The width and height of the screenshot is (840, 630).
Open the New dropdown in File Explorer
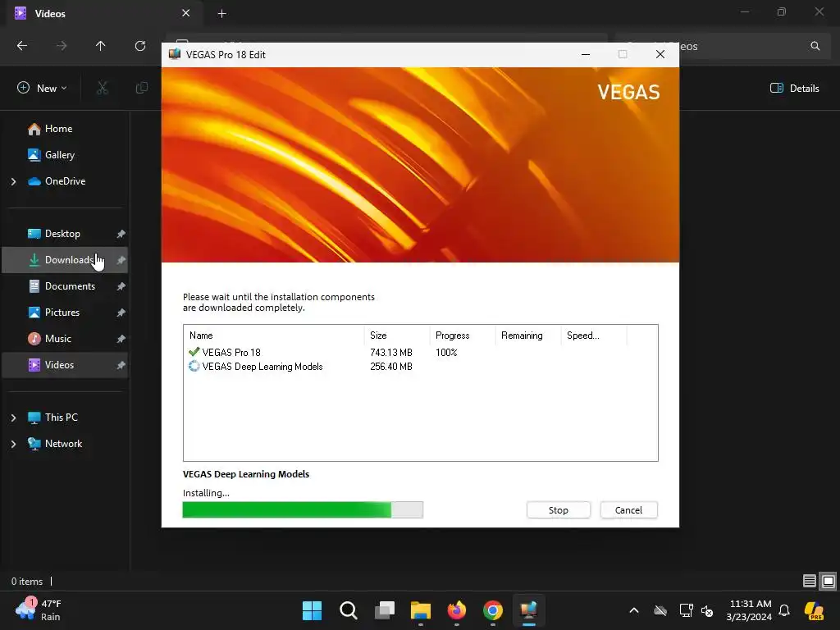[x=42, y=88]
